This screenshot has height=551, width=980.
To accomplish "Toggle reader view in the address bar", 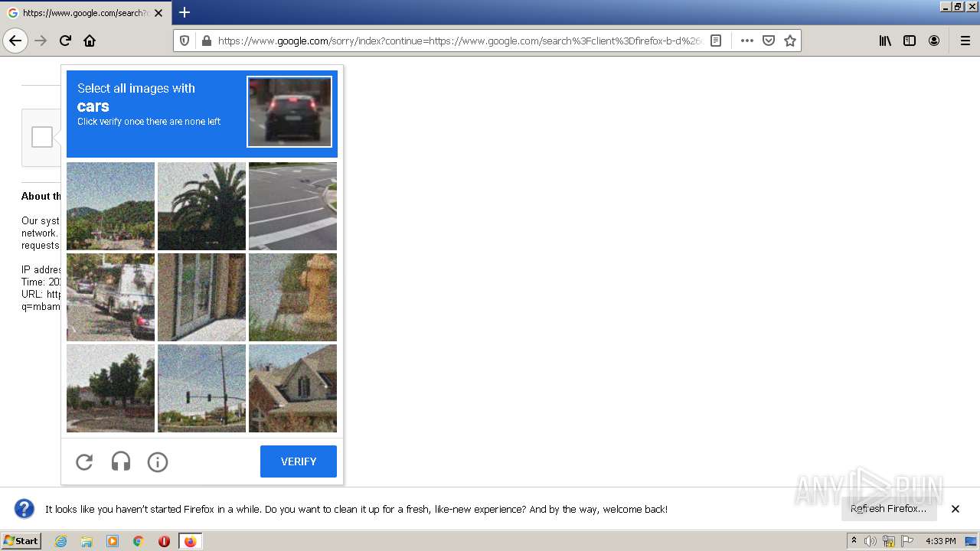I will pos(716,41).
